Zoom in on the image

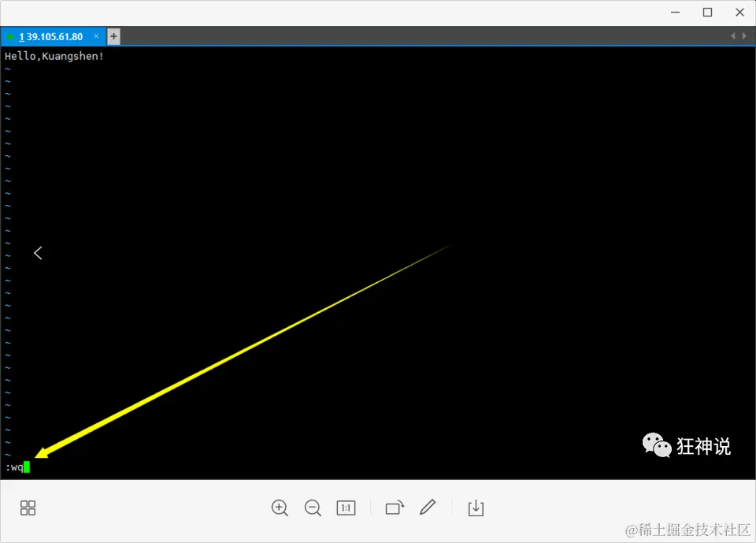point(280,508)
